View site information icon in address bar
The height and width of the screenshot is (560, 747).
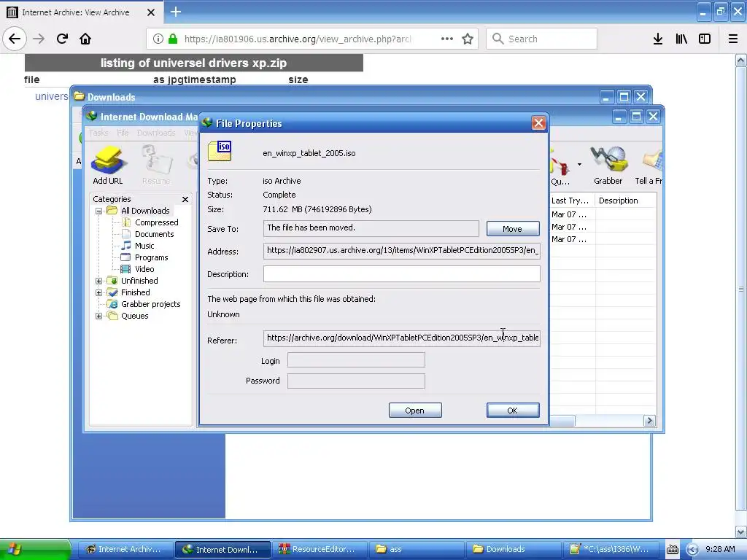pos(158,39)
